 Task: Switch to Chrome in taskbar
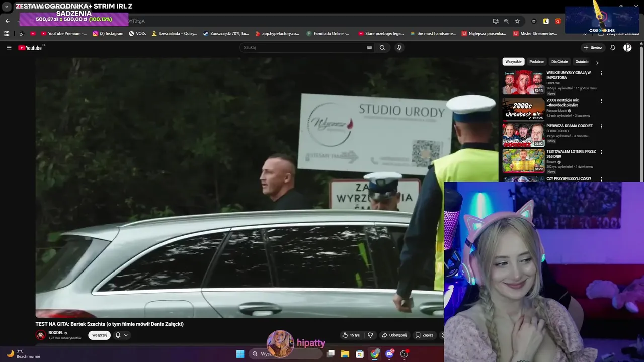pyautogui.click(x=375, y=354)
